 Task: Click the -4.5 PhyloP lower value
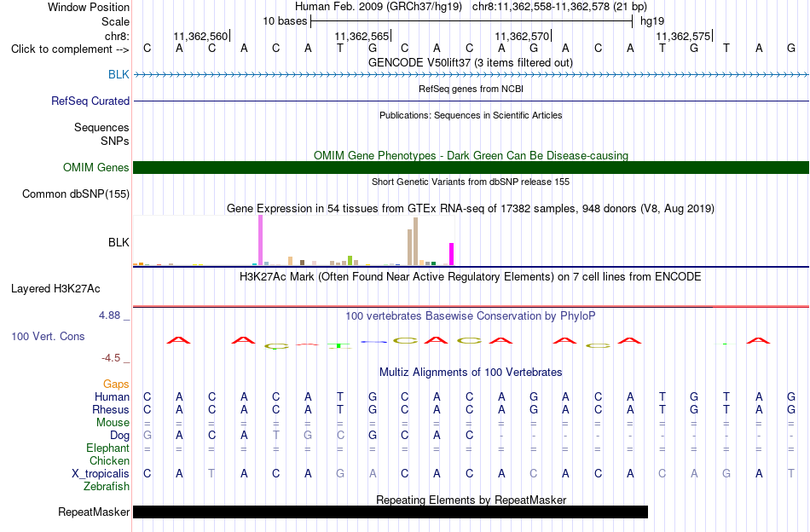[x=111, y=358]
